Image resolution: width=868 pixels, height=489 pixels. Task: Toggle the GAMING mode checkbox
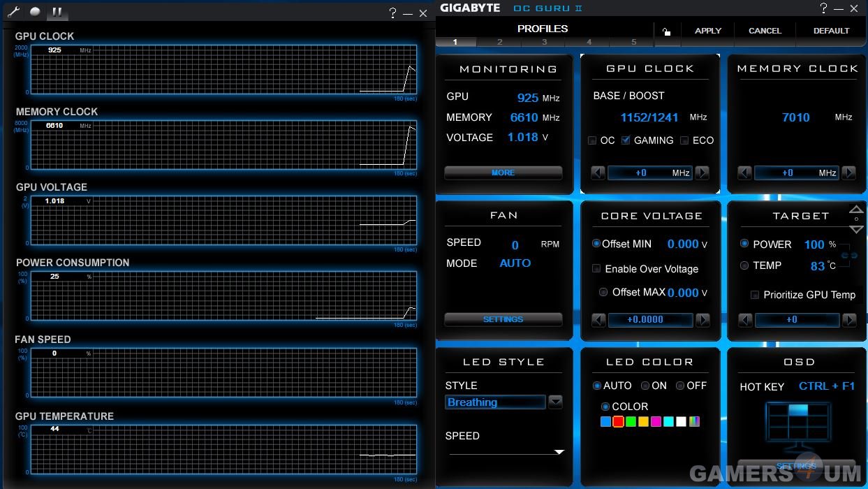point(626,140)
